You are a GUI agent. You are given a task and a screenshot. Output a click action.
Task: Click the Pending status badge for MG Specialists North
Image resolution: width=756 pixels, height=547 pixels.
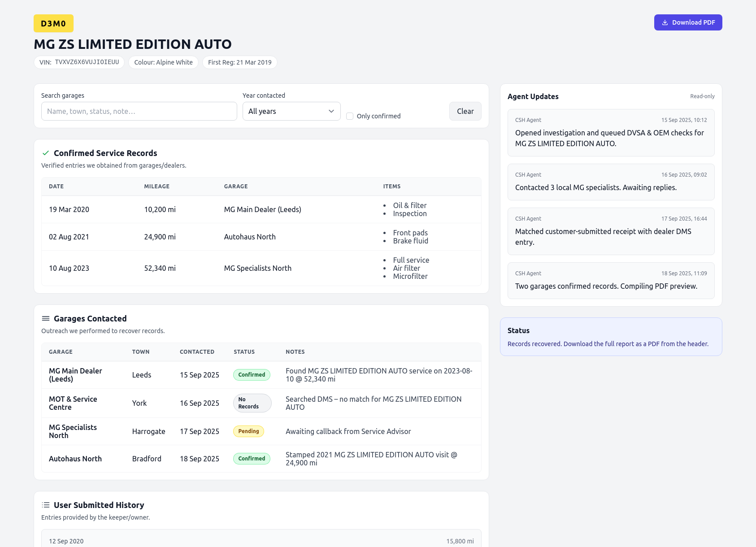pos(248,431)
